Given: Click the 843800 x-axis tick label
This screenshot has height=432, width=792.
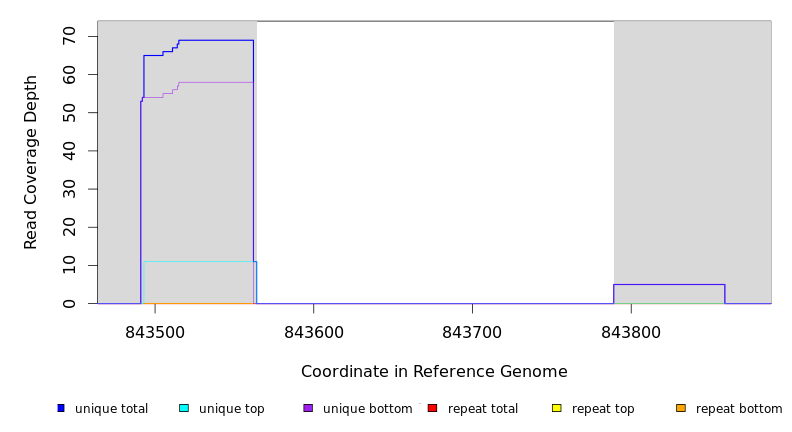Looking at the screenshot, I should [x=631, y=332].
